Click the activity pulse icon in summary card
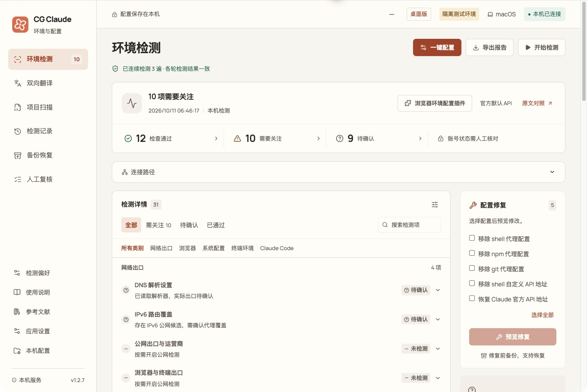The image size is (587, 392). point(132,103)
